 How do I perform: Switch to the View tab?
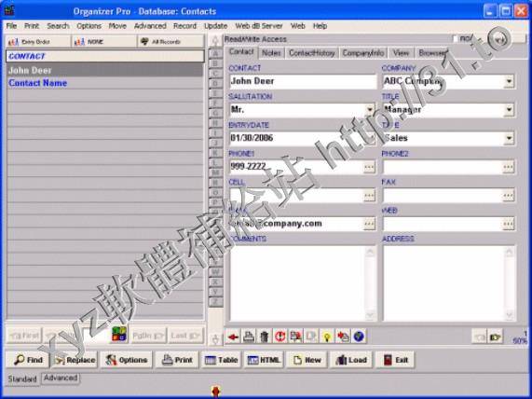401,53
